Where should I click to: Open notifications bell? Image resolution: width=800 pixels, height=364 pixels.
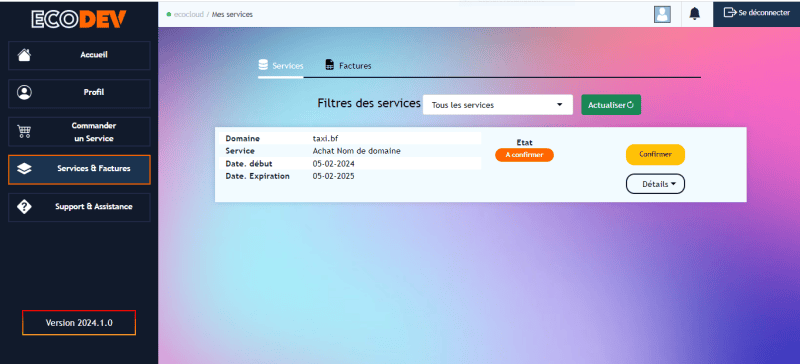point(694,14)
